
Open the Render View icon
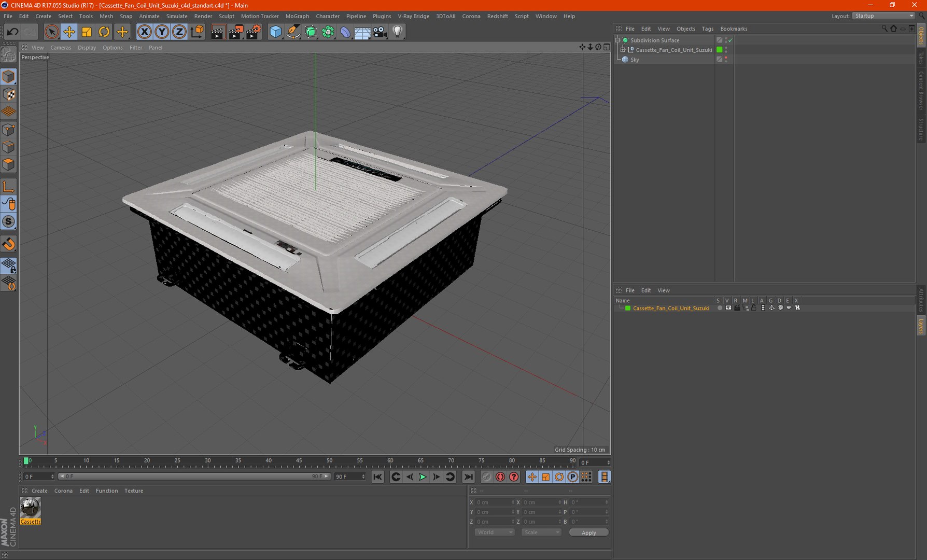pos(218,32)
